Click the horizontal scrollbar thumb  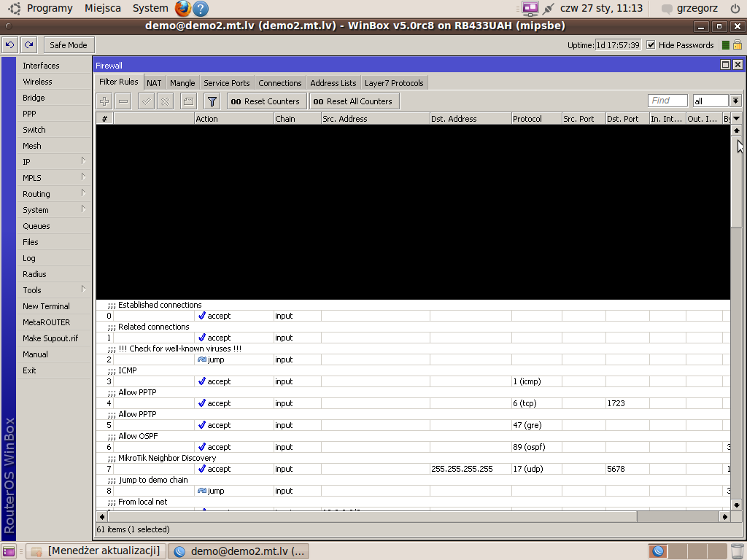pyautogui.click(x=373, y=517)
